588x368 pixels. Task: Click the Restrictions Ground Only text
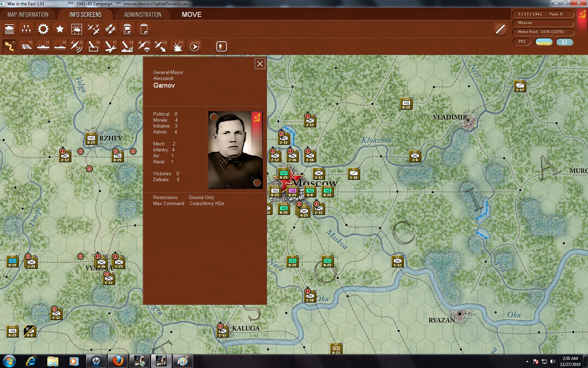click(183, 198)
